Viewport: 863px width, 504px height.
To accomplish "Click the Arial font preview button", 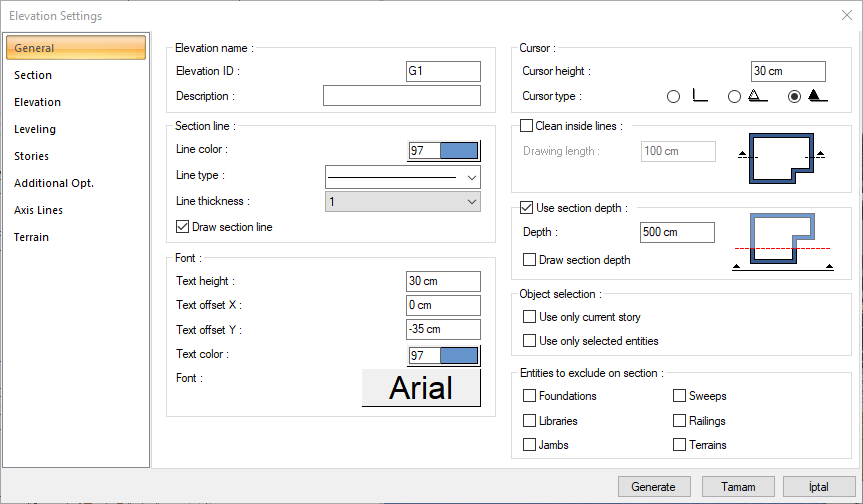I will point(421,388).
